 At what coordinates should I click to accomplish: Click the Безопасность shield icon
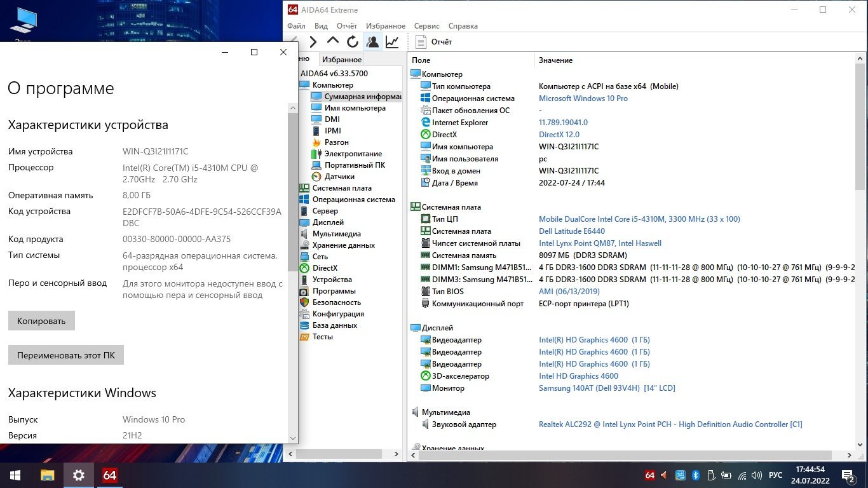point(304,302)
